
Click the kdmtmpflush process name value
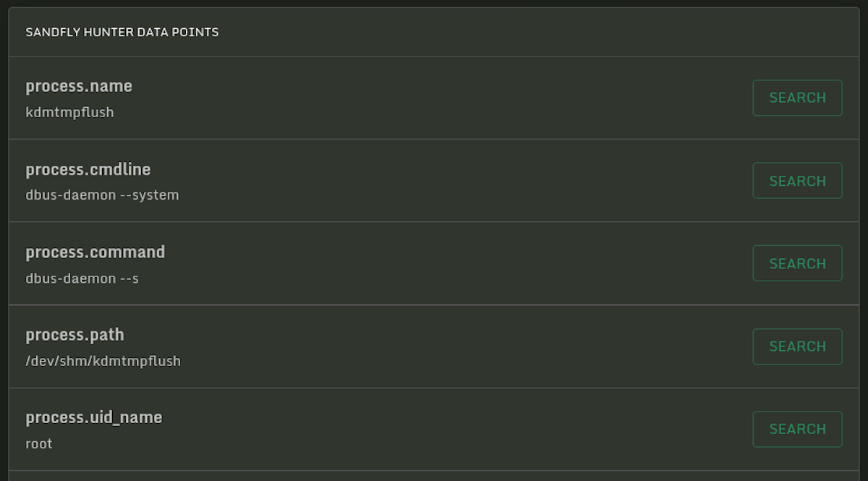[x=69, y=112]
